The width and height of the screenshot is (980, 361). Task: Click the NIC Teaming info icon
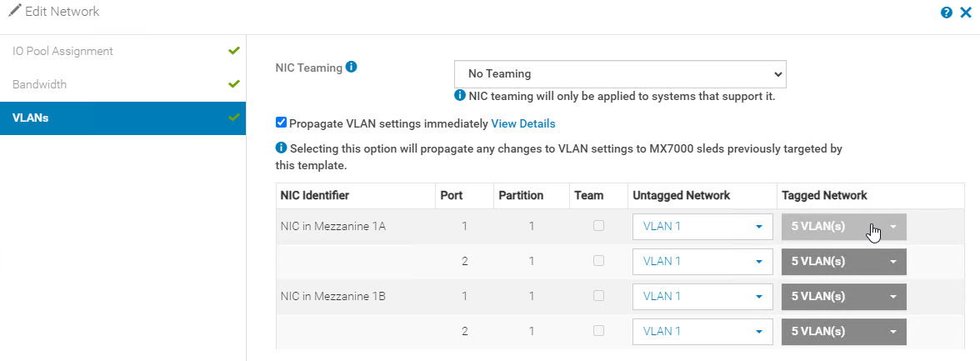point(352,68)
